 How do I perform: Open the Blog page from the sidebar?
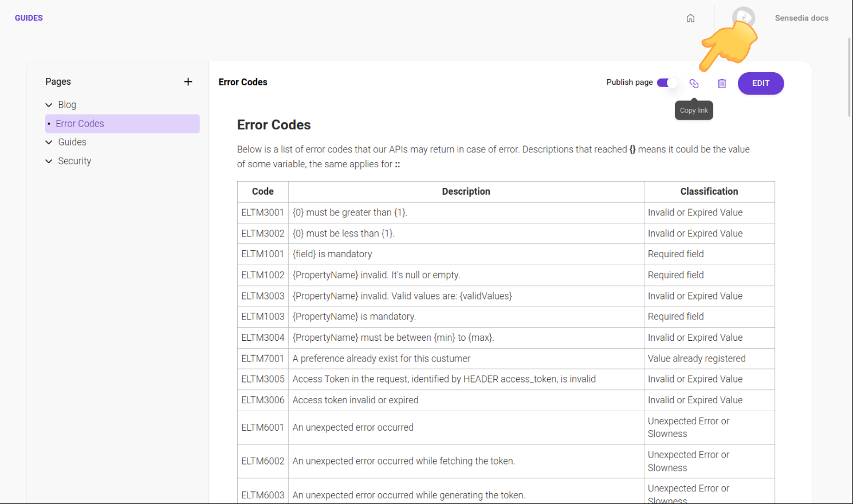click(67, 105)
